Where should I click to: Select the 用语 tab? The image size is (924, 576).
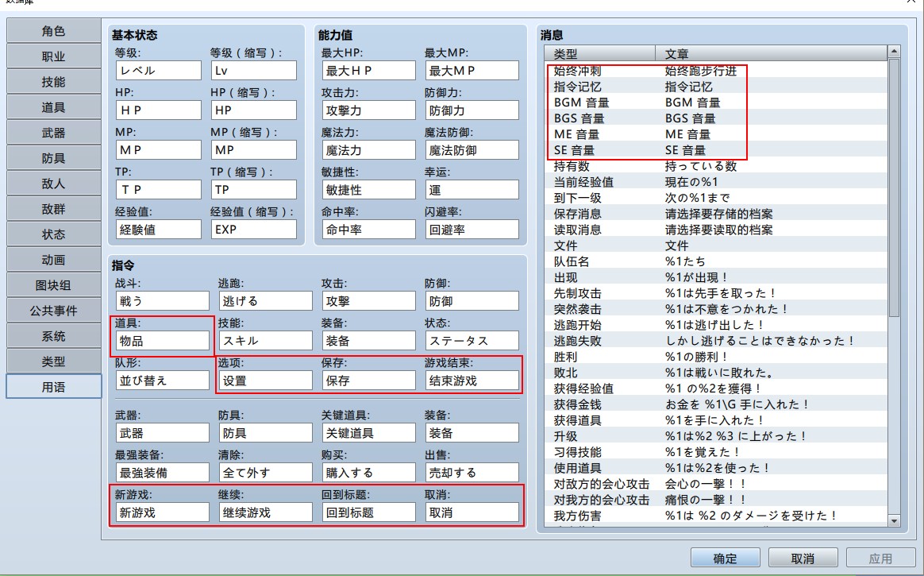click(54, 387)
